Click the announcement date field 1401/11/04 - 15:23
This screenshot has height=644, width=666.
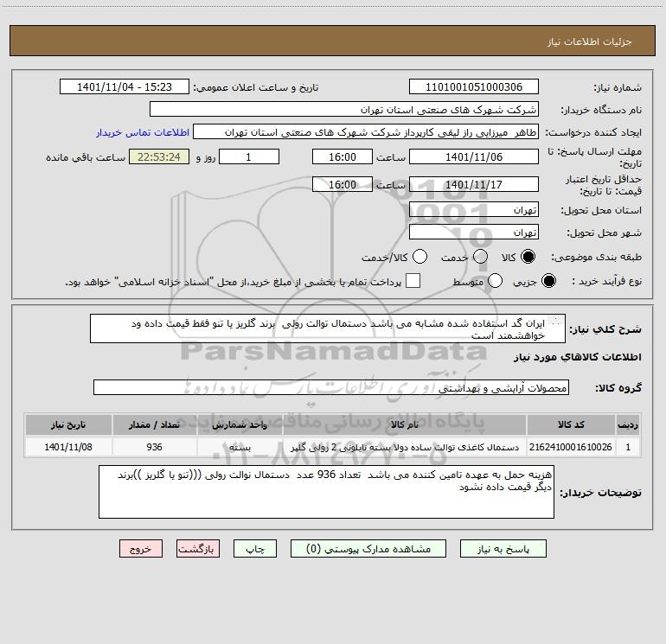tap(125, 87)
